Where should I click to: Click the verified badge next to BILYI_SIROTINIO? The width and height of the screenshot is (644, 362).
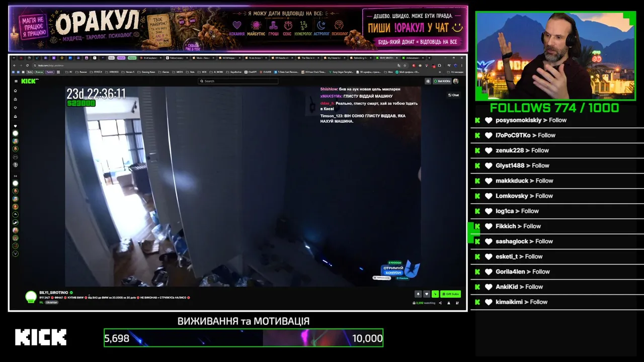point(71,292)
